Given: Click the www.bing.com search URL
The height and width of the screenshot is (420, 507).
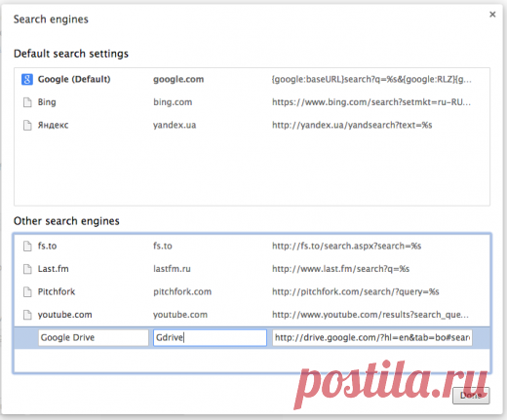Looking at the screenshot, I should (371, 102).
